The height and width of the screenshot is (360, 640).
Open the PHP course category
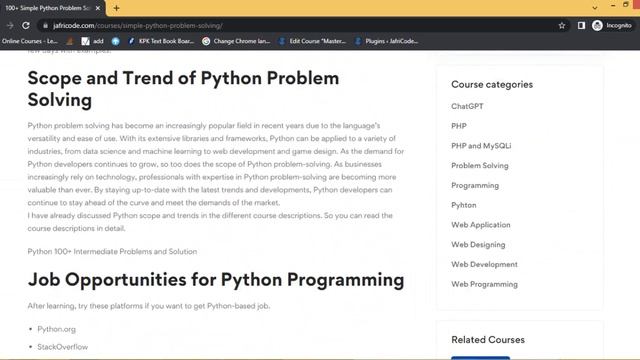click(459, 126)
